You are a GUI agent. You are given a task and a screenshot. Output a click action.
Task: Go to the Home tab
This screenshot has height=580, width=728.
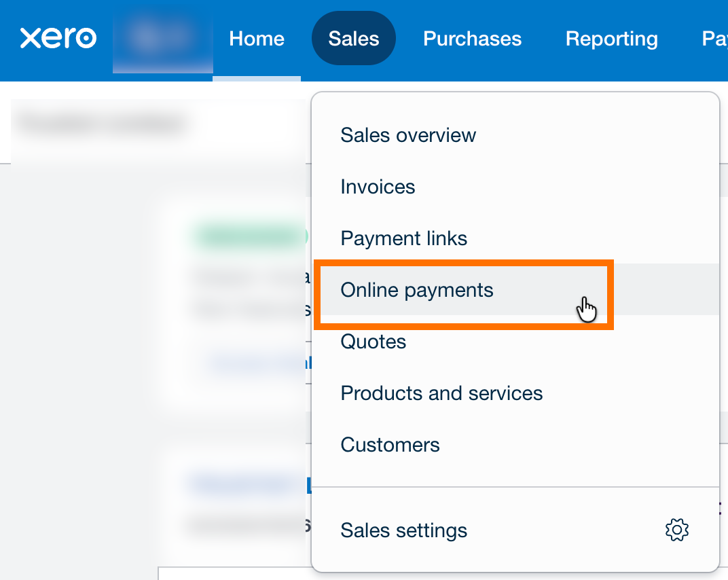pos(257,39)
